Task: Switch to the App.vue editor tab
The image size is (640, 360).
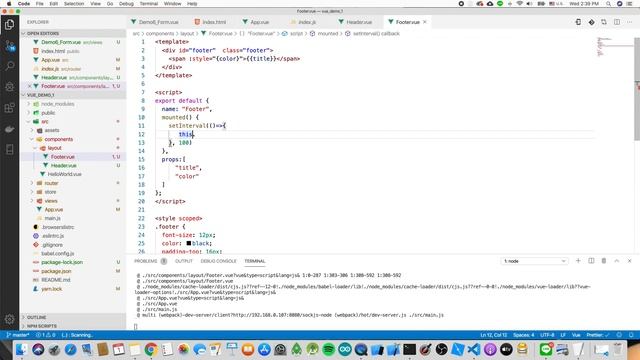Action: point(259,22)
